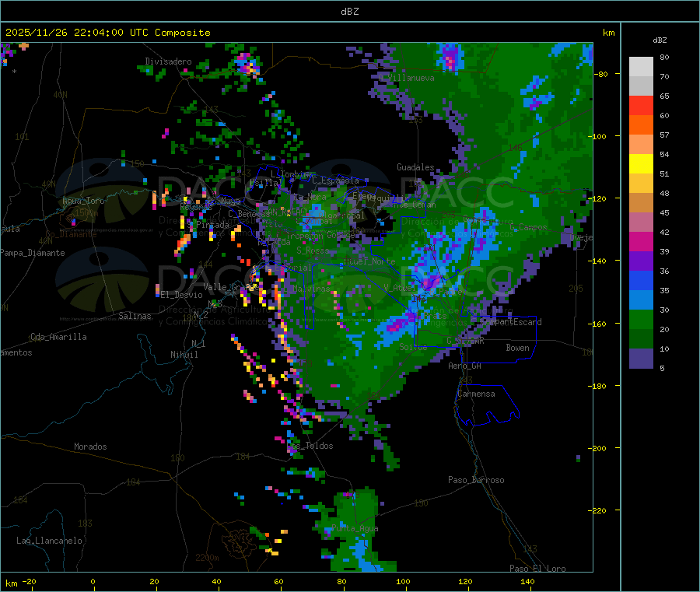Click the Los_Toldos map label

(310, 446)
